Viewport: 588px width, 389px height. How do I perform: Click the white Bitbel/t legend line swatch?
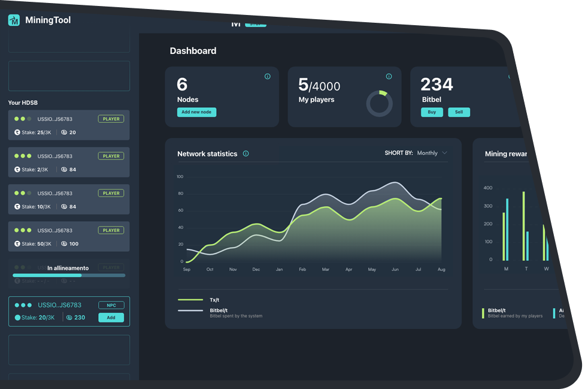coord(190,310)
